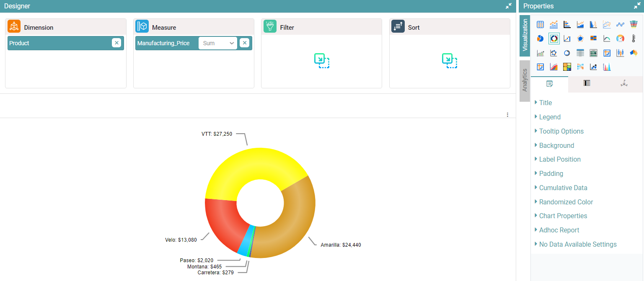Select the pie chart visualization icon
Image resolution: width=644 pixels, height=281 pixels.
540,39
